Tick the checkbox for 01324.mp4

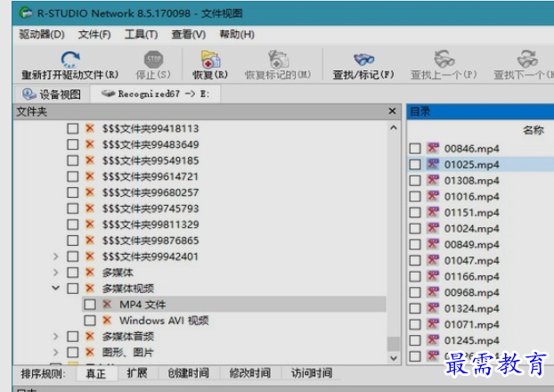pos(415,308)
